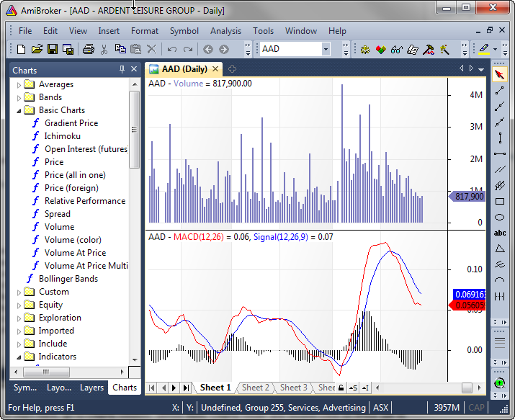This screenshot has width=515, height=420.
Task: Expand the Custom folder
Action: (19, 292)
